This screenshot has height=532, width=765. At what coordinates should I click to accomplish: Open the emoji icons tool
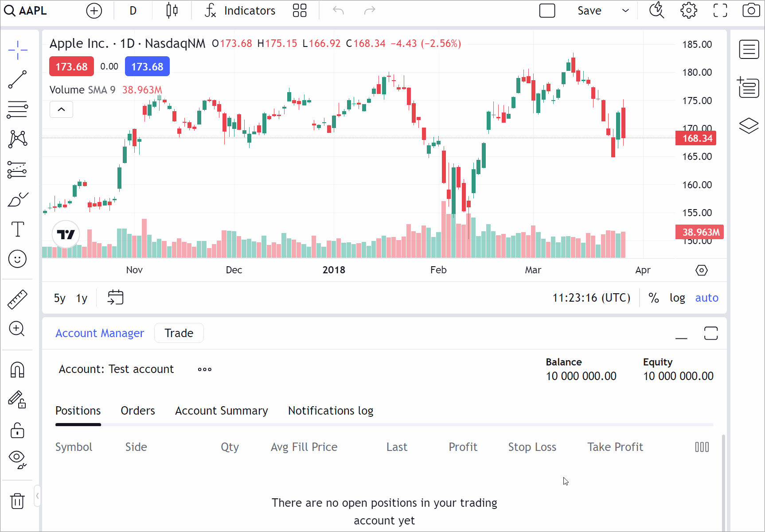coord(17,259)
